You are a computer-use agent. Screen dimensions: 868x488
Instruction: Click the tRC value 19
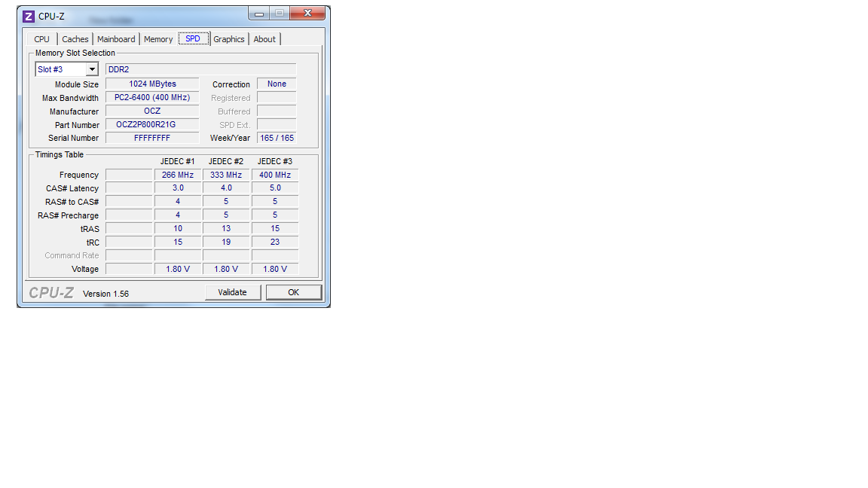point(226,242)
